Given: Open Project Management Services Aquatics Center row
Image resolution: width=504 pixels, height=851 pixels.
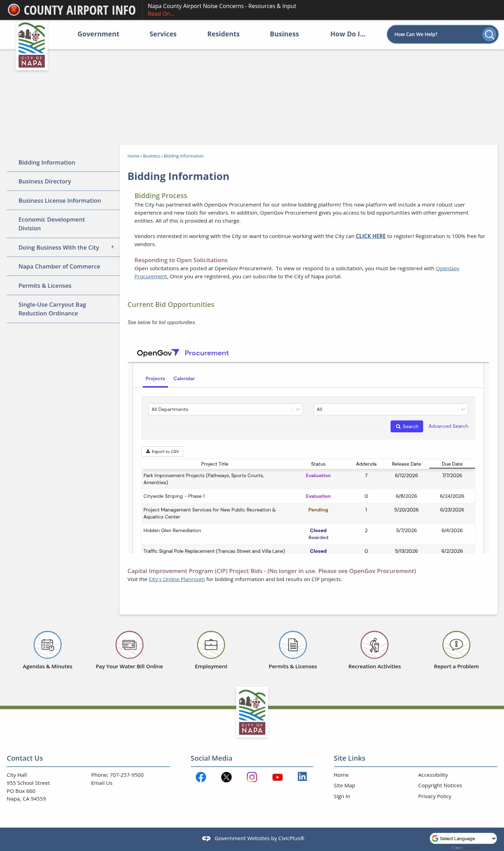Looking at the screenshot, I should tap(308, 513).
